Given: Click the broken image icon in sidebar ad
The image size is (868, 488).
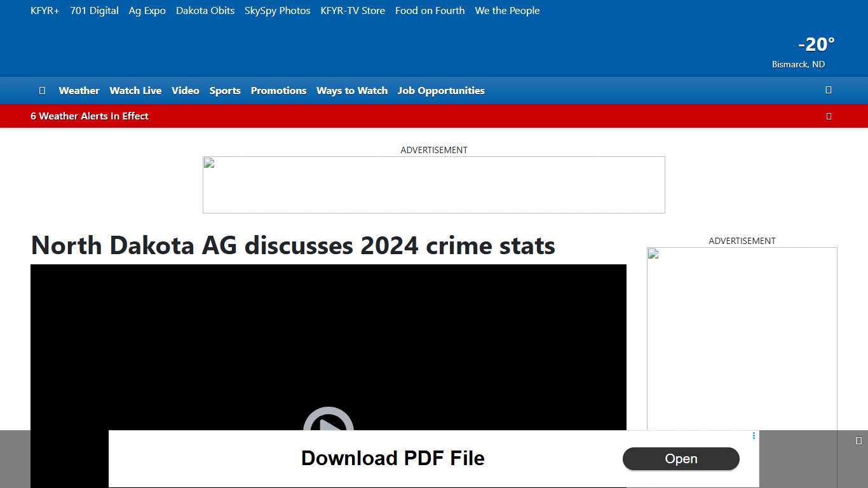Looking at the screenshot, I should click(x=653, y=254).
